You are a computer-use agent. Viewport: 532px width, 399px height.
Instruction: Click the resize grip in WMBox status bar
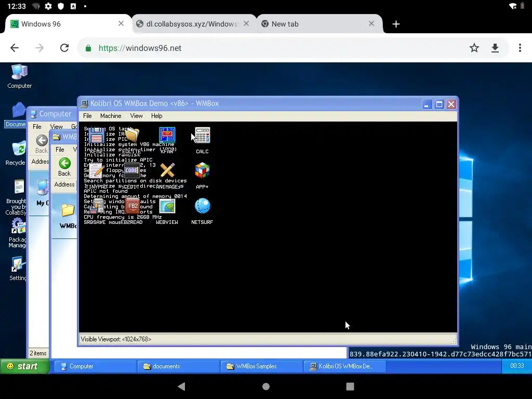[454, 341]
